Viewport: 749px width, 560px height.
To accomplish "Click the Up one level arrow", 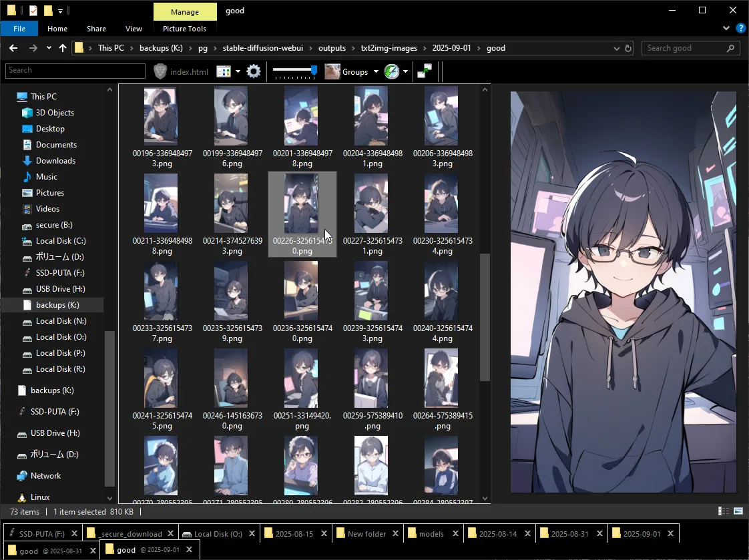I will pyautogui.click(x=63, y=48).
